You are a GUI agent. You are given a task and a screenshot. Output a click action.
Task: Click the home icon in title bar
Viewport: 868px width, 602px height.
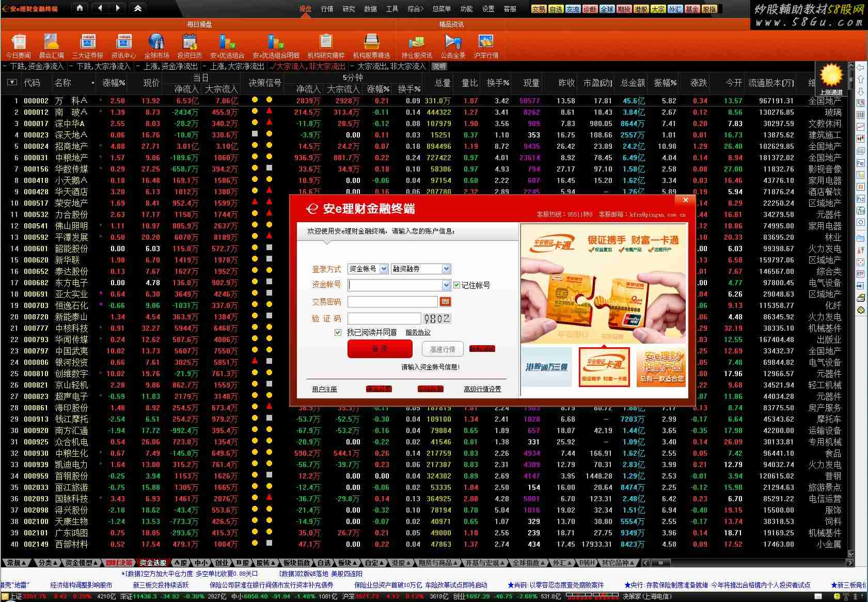(x=80, y=8)
